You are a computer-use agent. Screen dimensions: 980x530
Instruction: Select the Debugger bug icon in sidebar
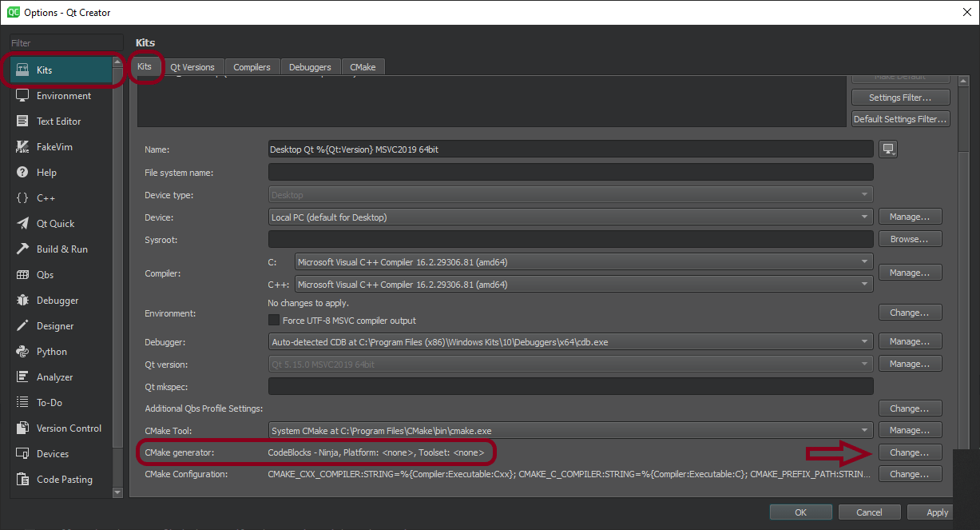click(x=22, y=301)
